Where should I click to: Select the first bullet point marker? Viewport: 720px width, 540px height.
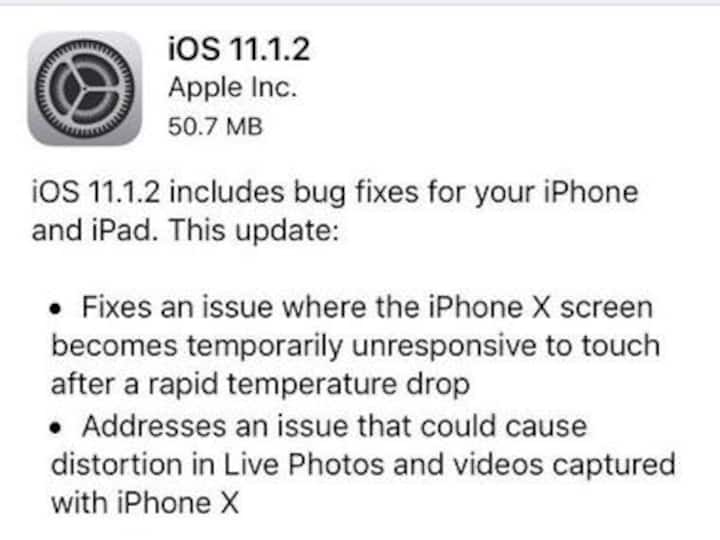(55, 309)
